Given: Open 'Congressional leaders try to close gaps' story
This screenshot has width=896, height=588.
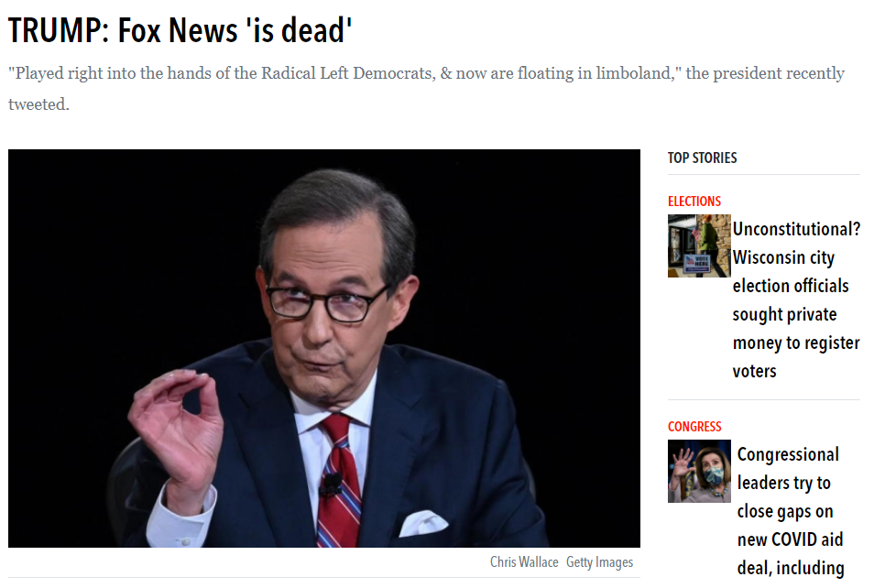Looking at the screenshot, I should 791,511.
